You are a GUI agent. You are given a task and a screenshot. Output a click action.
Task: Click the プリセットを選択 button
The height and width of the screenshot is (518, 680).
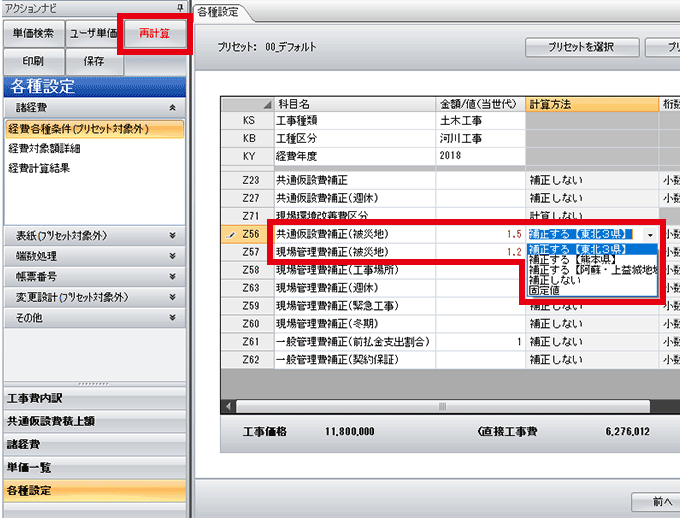(x=580, y=47)
